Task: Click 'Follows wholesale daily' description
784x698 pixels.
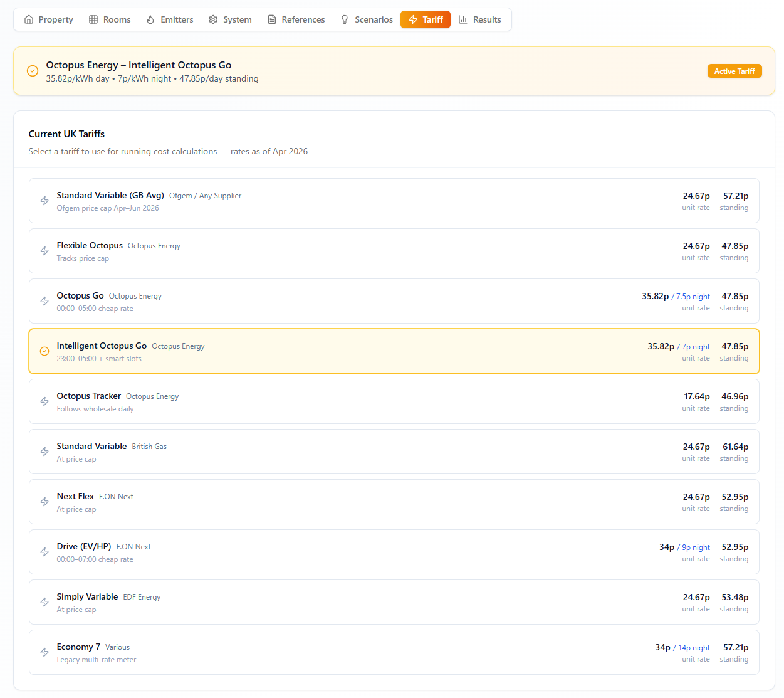Action: click(95, 409)
